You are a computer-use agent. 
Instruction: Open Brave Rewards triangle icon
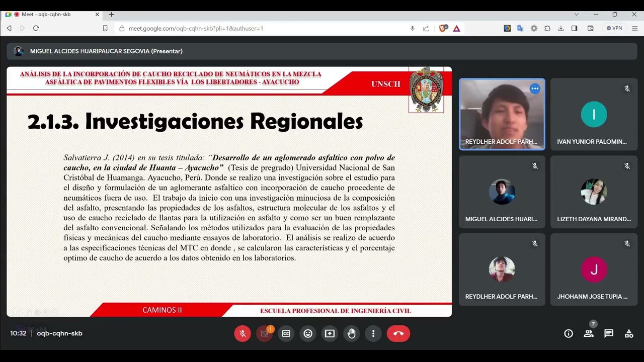(x=456, y=28)
